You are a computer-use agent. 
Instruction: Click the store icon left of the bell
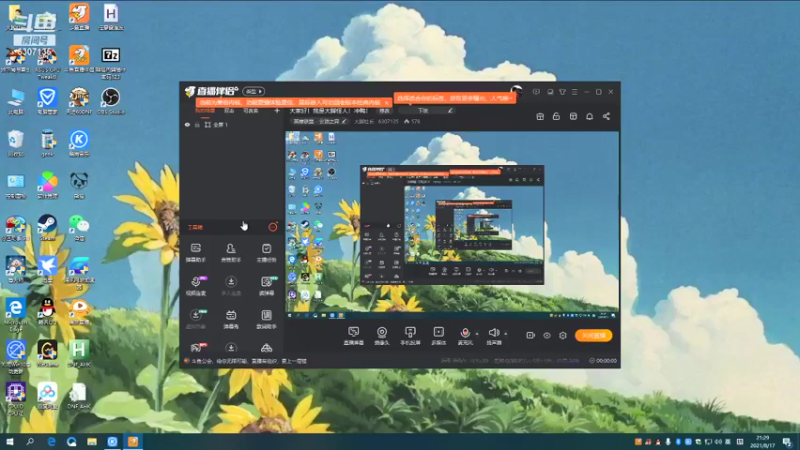tap(573, 116)
